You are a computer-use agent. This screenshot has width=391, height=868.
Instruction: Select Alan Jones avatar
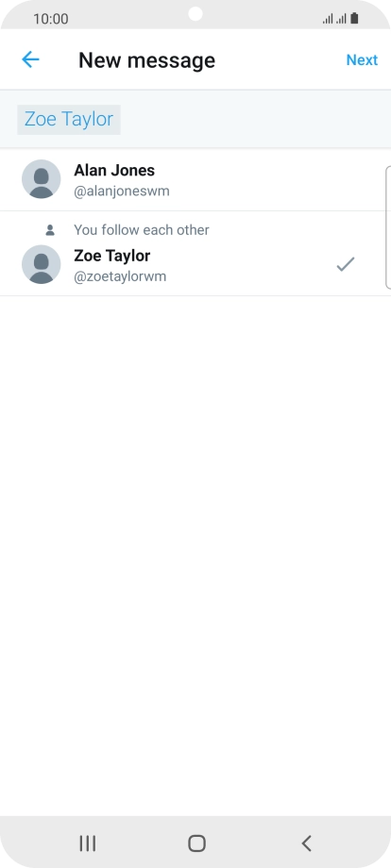click(x=41, y=179)
